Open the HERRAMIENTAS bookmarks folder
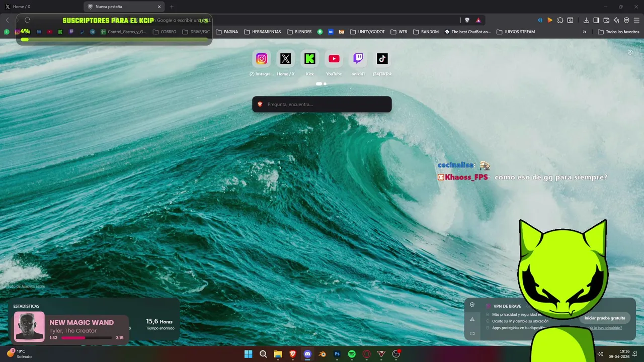This screenshot has height=362, width=644. [263, 32]
